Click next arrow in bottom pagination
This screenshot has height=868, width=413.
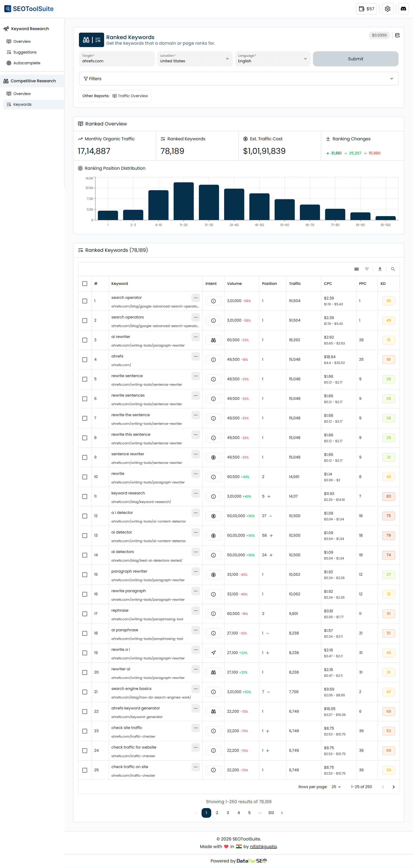(x=282, y=813)
